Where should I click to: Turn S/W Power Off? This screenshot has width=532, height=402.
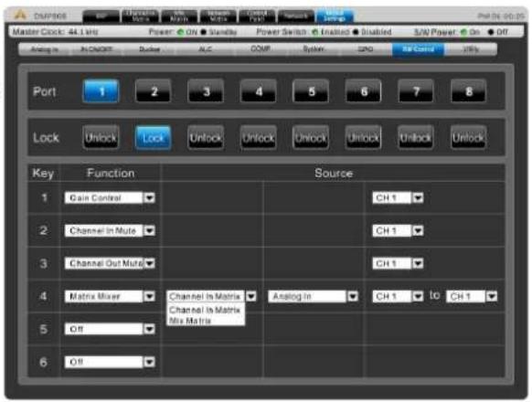(x=491, y=32)
